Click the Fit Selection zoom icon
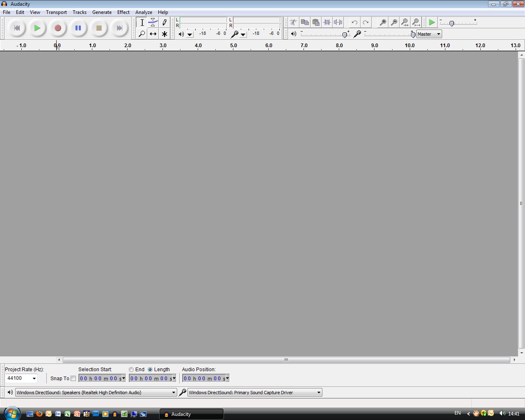Screen dimensions: 525x420 (x=405, y=23)
